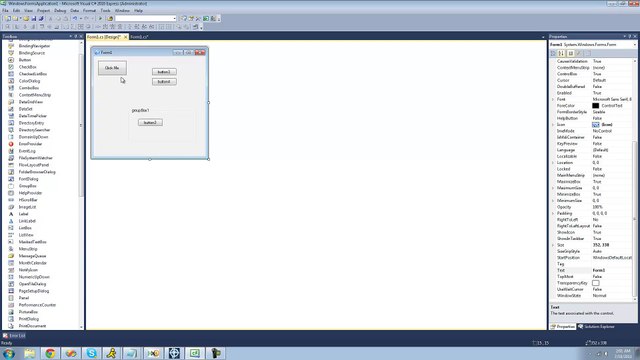Select the Panel control in the Toolbox

click(24, 298)
